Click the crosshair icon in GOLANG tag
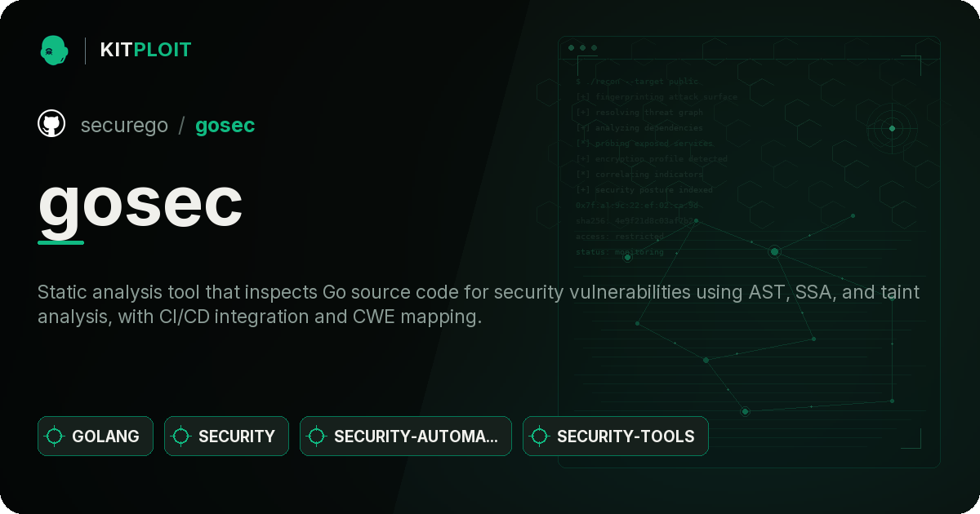This screenshot has height=514, width=980. 55,436
